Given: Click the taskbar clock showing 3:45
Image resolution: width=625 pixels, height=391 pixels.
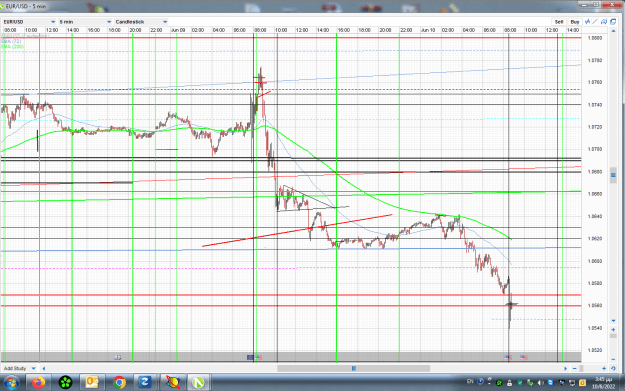Looking at the screenshot, I should 603,383.
